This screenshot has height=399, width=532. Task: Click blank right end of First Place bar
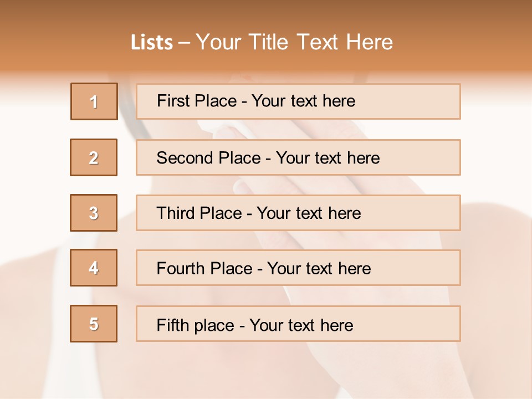click(421, 101)
